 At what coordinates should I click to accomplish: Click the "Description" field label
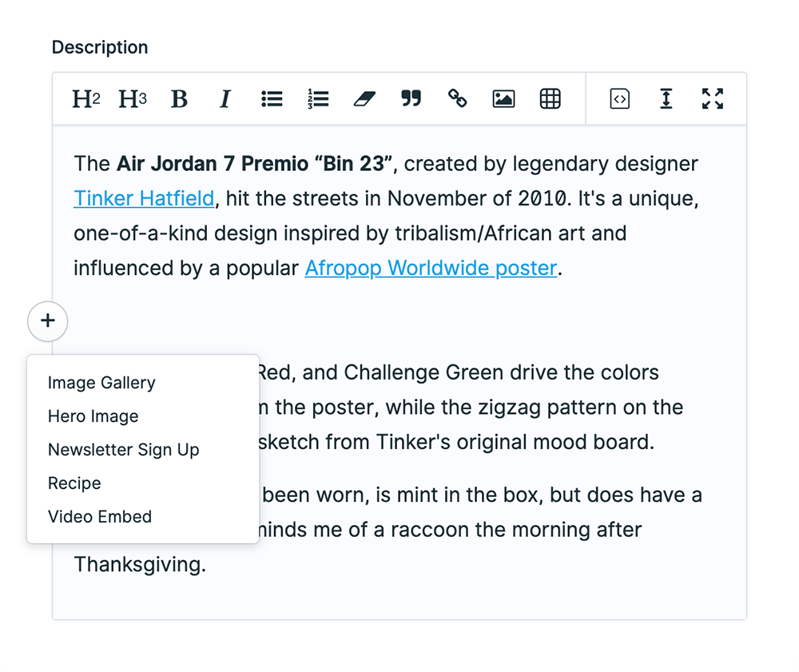coord(100,47)
